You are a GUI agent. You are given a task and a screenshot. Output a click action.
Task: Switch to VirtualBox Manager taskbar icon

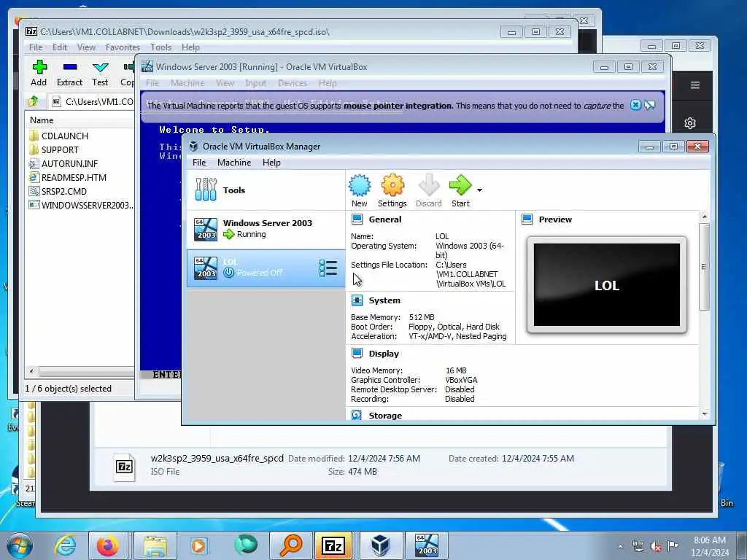[x=380, y=545]
